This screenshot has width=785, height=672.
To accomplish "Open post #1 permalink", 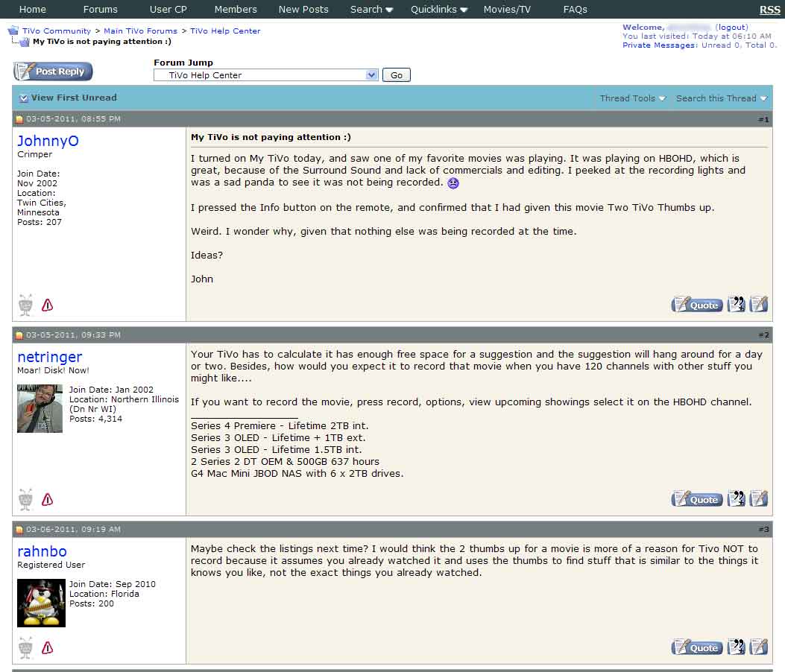I will tap(763, 120).
